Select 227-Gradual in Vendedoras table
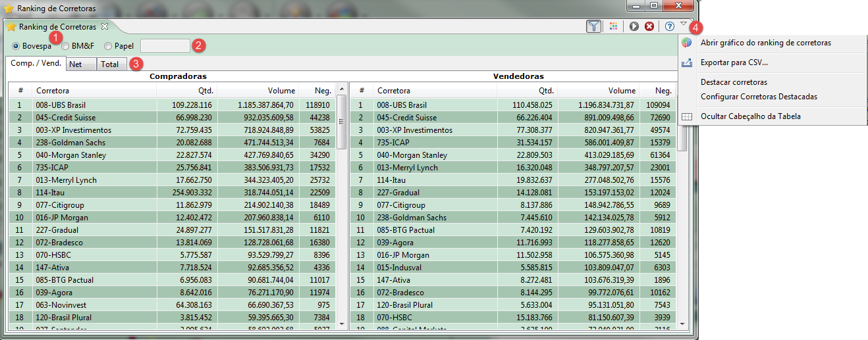This screenshot has width=868, height=340. click(x=513, y=192)
